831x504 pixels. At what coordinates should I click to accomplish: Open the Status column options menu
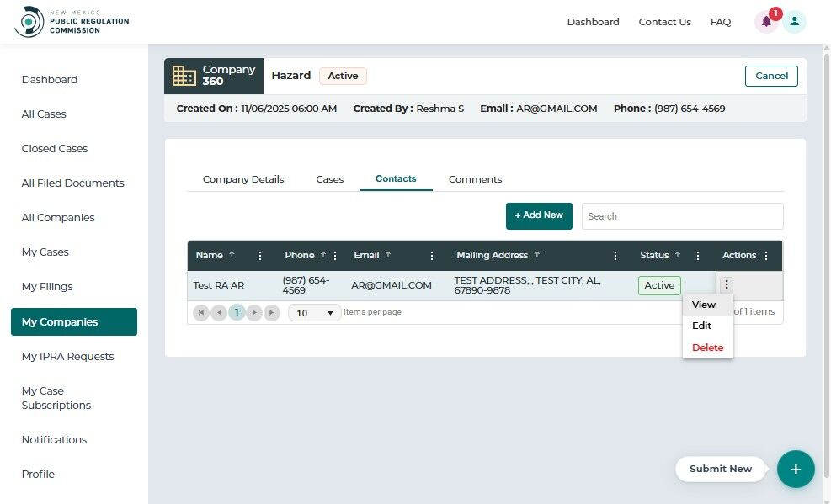[x=697, y=256]
